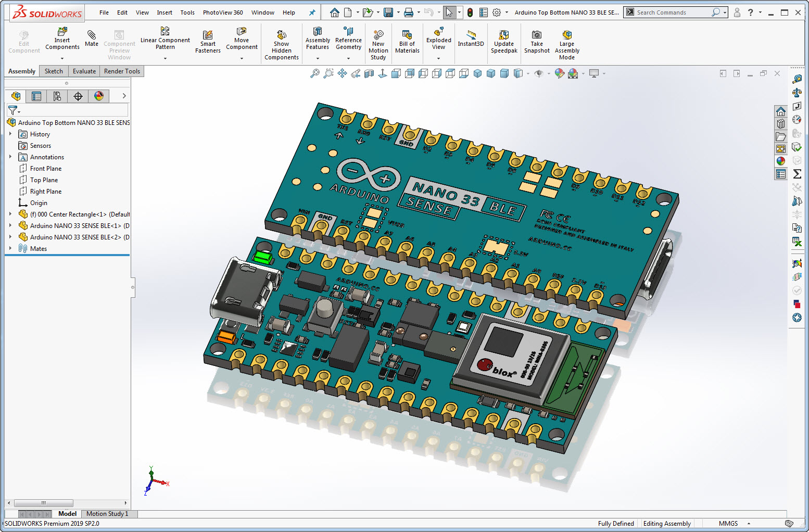The height and width of the screenshot is (532, 809).
Task: Open the DisplayManager color wheel tab
Action: (x=99, y=96)
